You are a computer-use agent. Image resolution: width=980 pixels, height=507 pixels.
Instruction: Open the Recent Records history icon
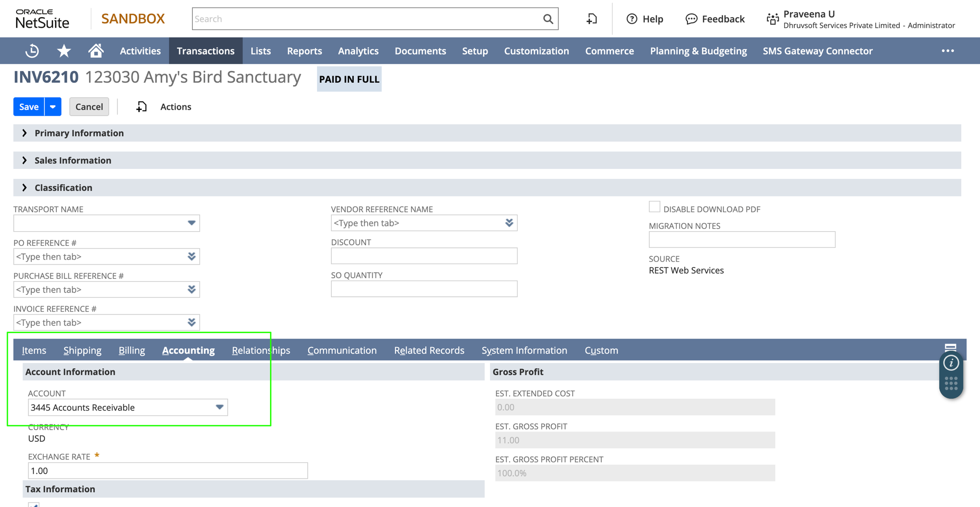[x=32, y=51]
